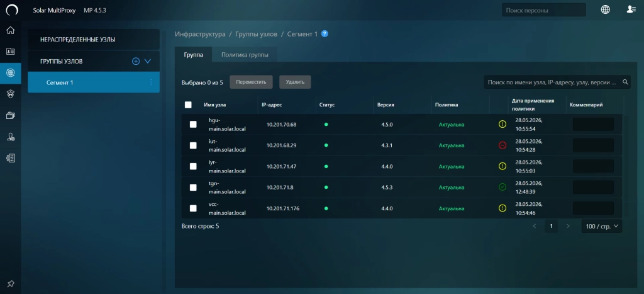Click the green check icon for tgn-main
This screenshot has width=644, height=294.
502,187
